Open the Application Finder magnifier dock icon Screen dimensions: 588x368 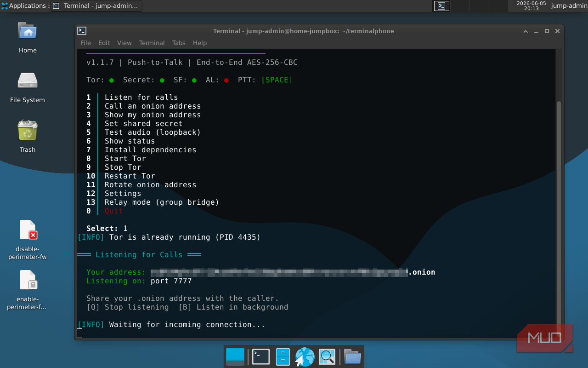tap(327, 356)
